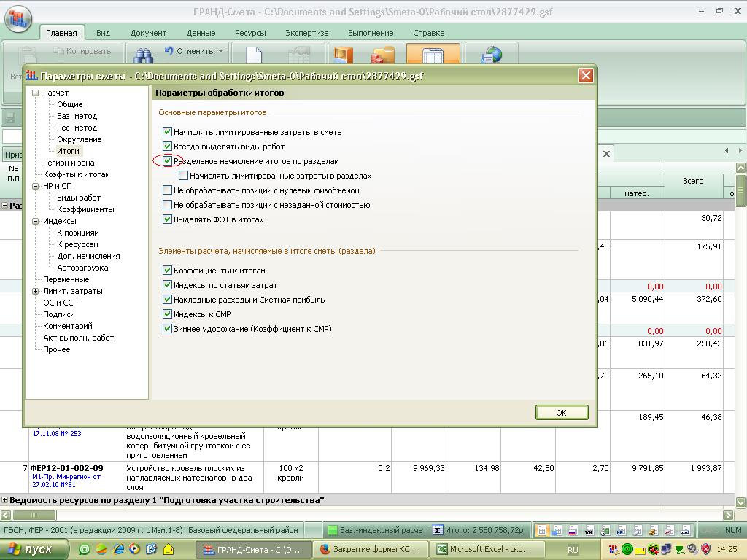
Task: Click the sigma Итого icon in status bar
Action: pos(437,530)
